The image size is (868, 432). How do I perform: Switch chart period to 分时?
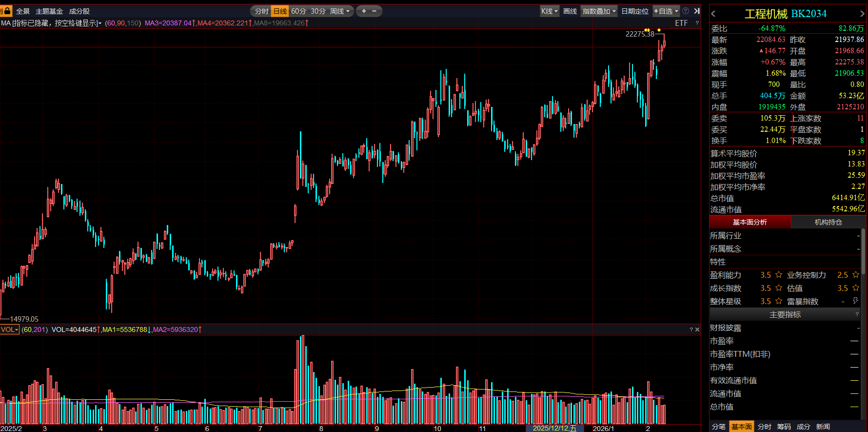[x=261, y=11]
